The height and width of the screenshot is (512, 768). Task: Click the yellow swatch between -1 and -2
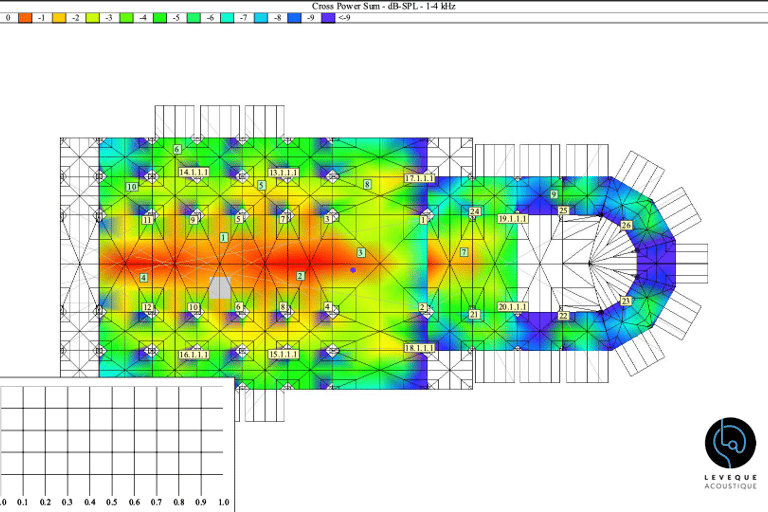click(59, 18)
